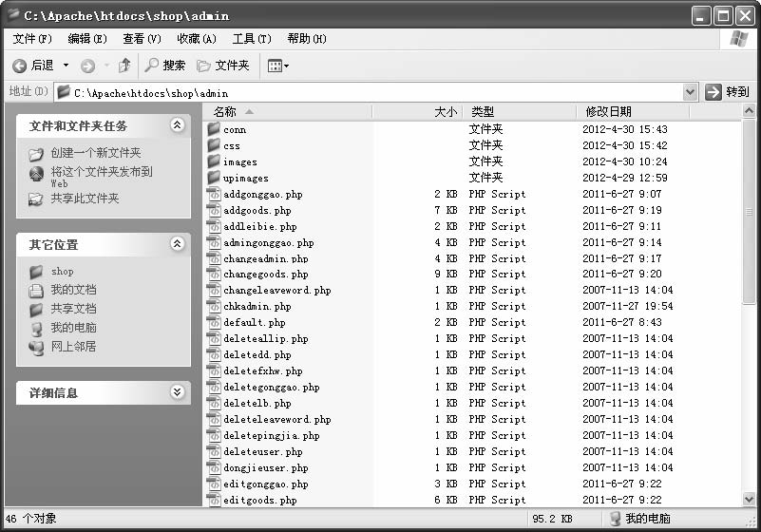Click the 我的电脑 icon in sidebar
This screenshot has width=761, height=532.
(x=36, y=328)
